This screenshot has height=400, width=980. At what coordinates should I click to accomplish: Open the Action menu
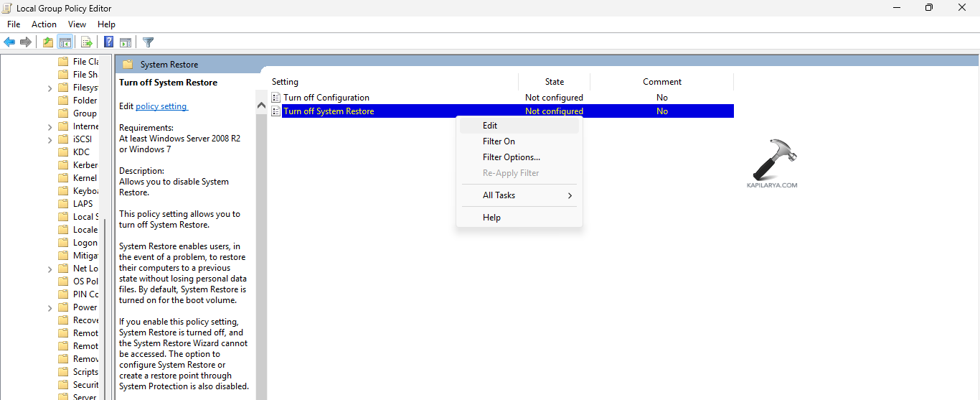click(44, 24)
